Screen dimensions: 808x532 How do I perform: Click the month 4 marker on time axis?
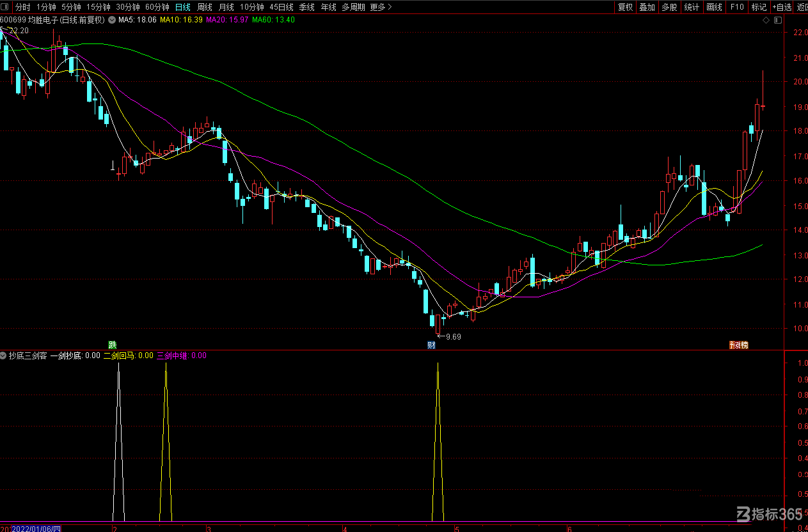click(x=345, y=529)
